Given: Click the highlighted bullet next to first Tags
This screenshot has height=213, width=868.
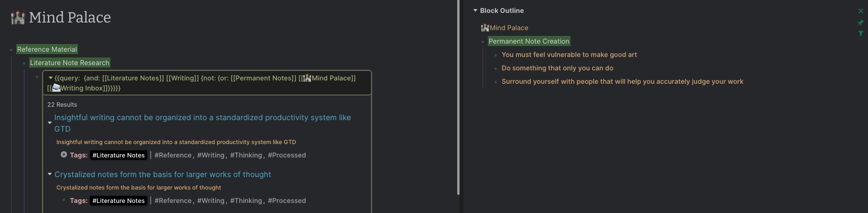Looking at the screenshot, I should (64, 155).
